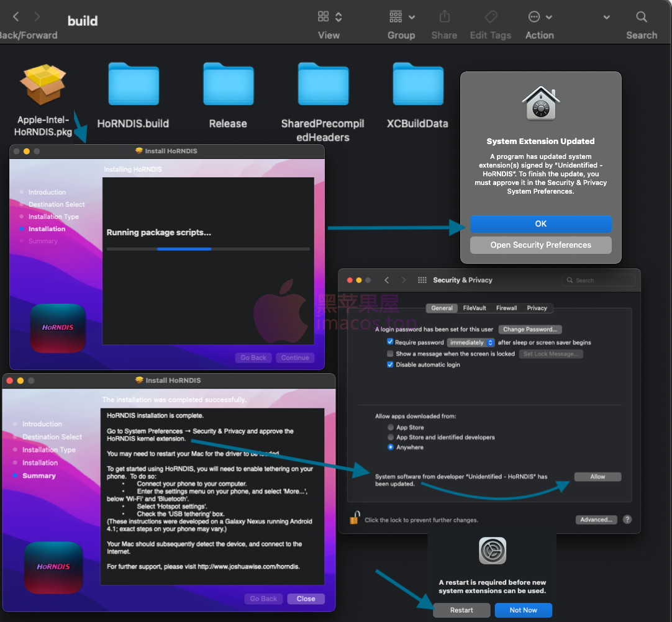This screenshot has height=622, width=672.
Task: Click the Finder Search magnifier icon
Action: pyautogui.click(x=642, y=17)
